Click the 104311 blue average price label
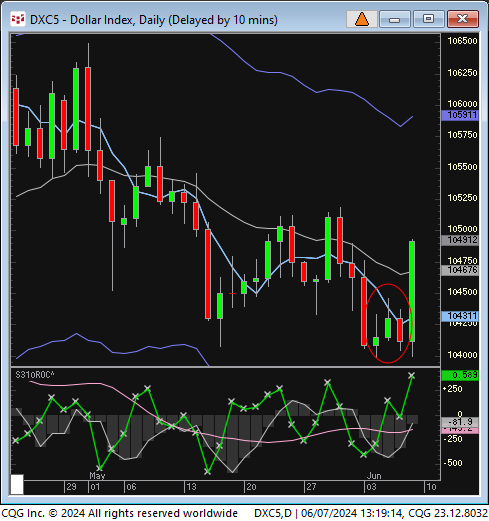The width and height of the screenshot is (489, 521). pos(460,316)
